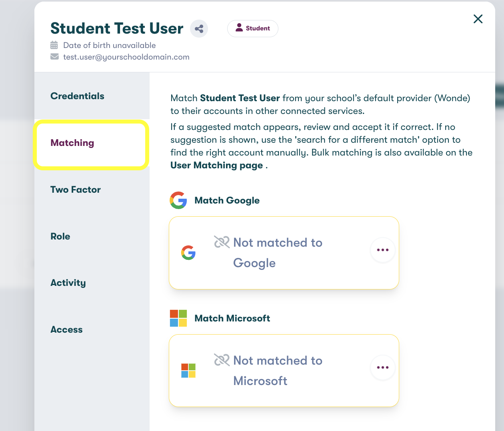
Task: Click the share icon beside user name
Action: coord(199,29)
